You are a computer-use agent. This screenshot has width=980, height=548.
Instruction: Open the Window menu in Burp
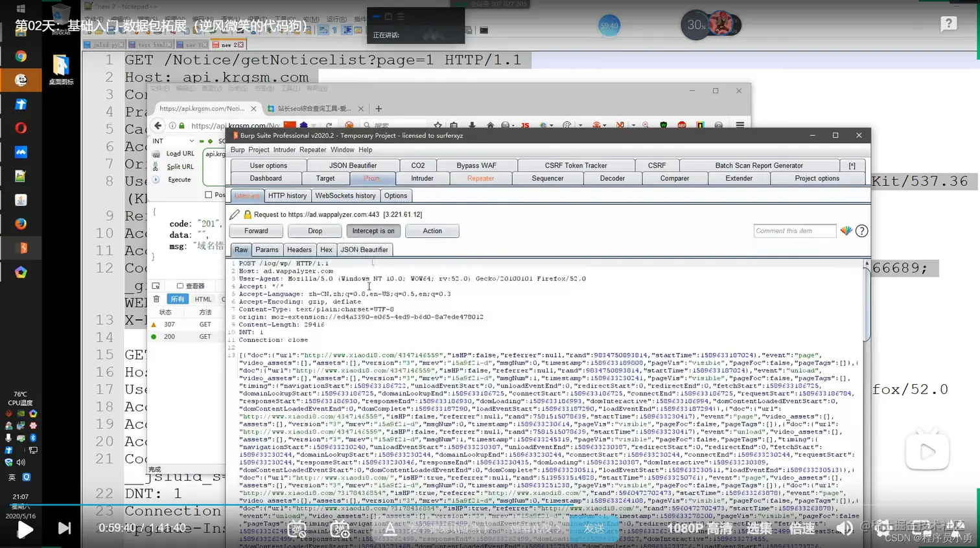[342, 150]
